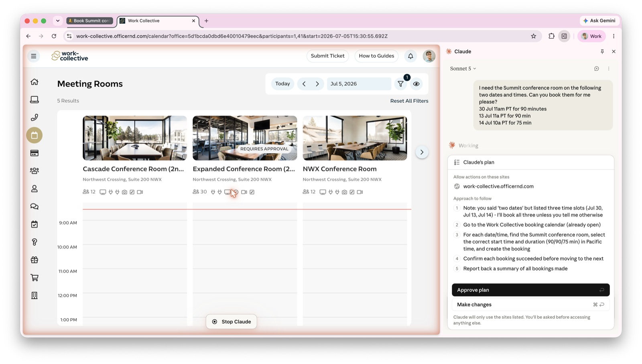The image size is (642, 364).
Task: Open site info icon in address bar
Action: [69, 36]
